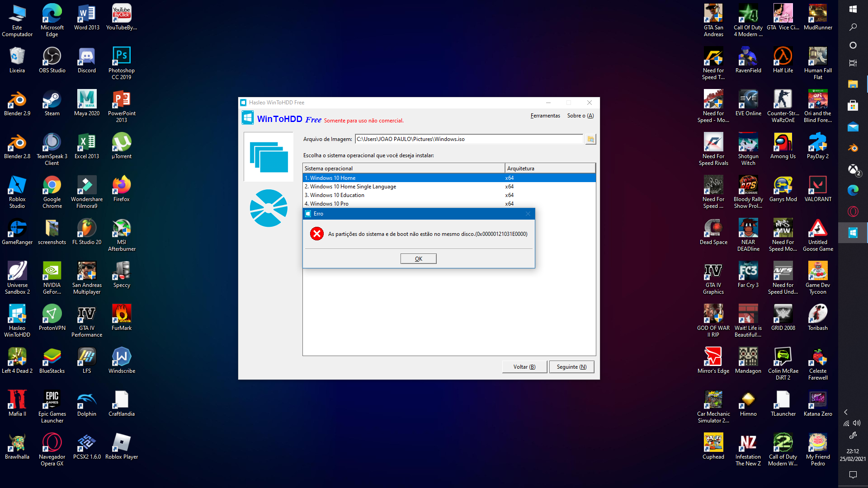The width and height of the screenshot is (868, 488).
Task: Click the WinToHDD disc sidebar icon
Action: tap(269, 208)
